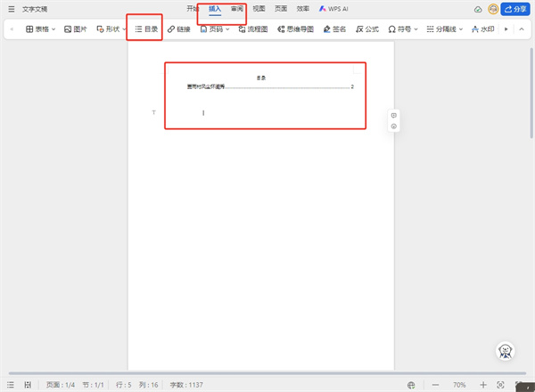Zoom out with minus button

point(435,385)
